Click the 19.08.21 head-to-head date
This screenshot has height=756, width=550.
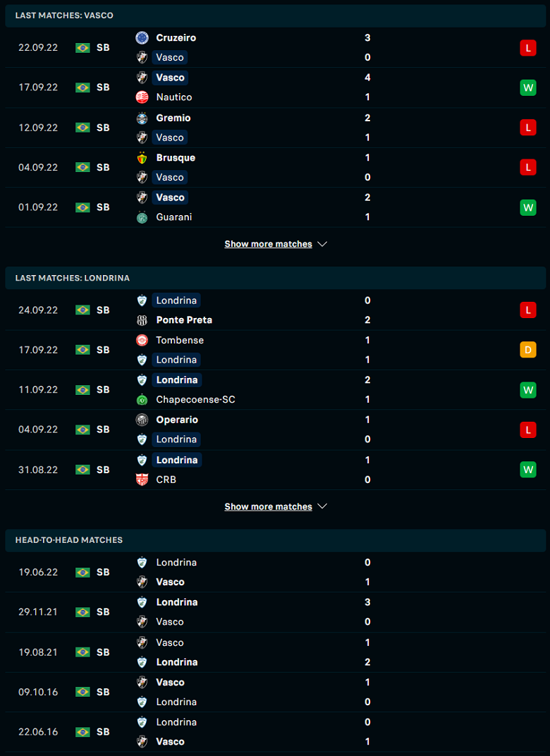(38, 652)
